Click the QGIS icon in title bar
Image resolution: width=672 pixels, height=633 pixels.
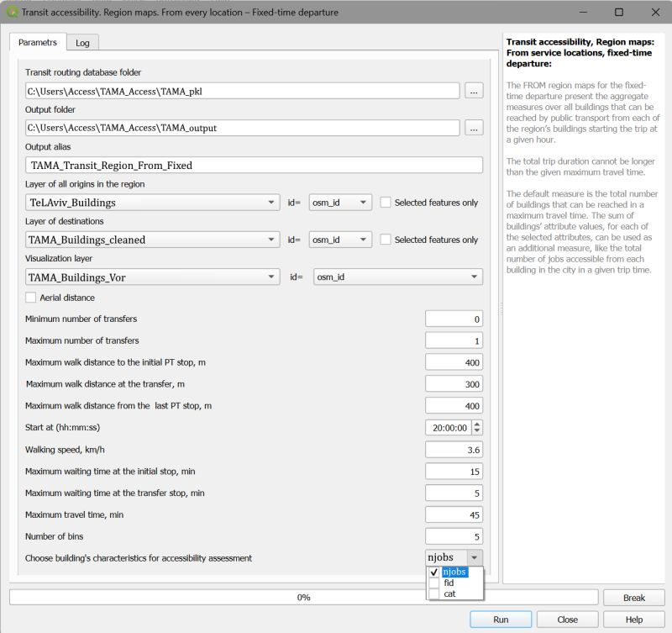click(13, 12)
